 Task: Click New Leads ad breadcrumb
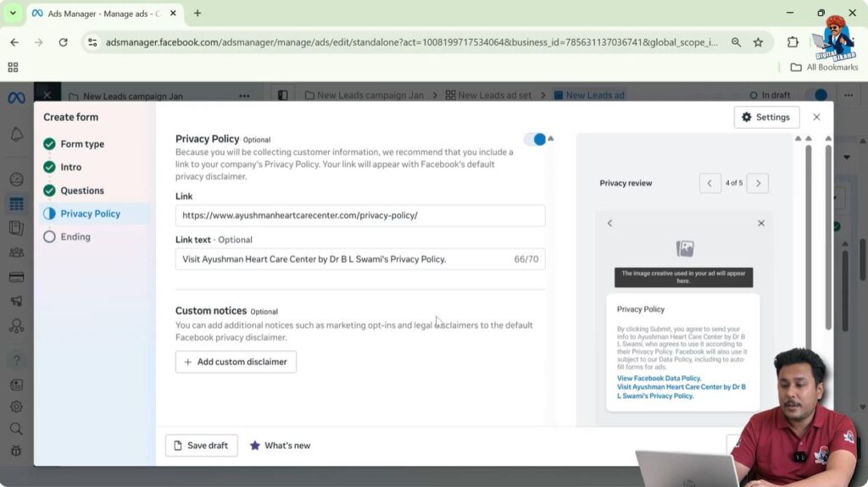589,95
